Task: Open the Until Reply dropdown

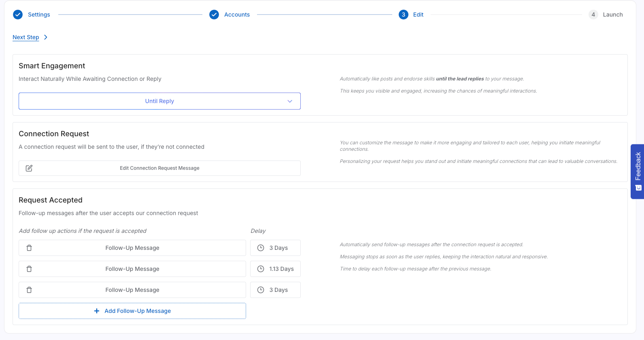Action: 159,101
